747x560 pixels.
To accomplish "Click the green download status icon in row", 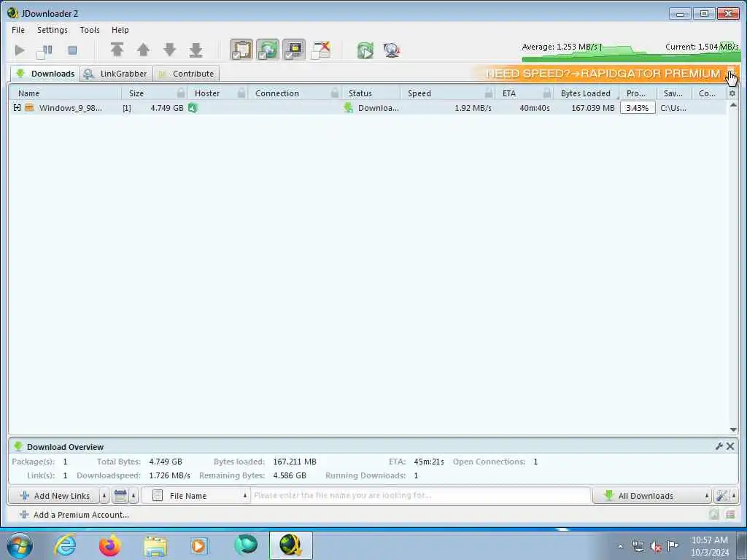I will click(x=348, y=108).
